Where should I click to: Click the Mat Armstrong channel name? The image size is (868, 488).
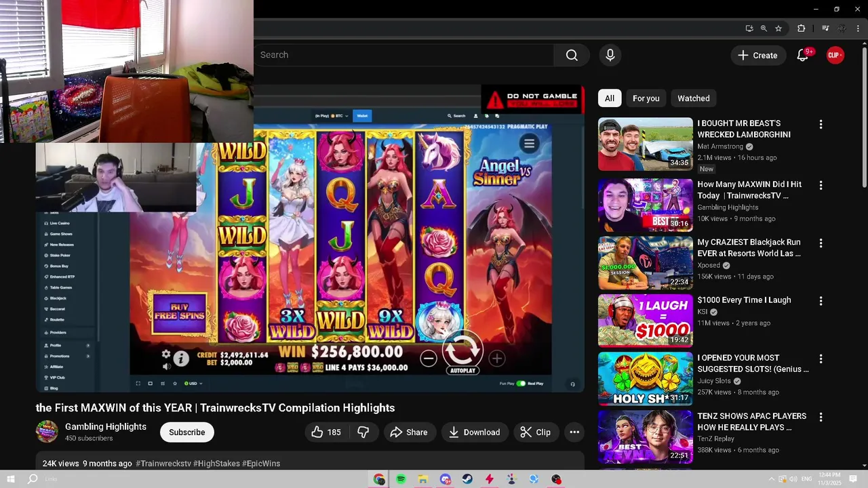point(720,146)
